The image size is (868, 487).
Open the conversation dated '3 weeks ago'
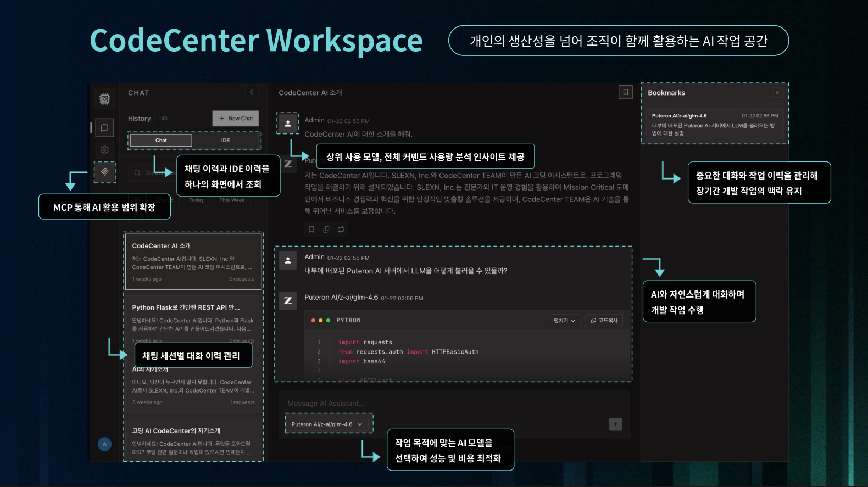coord(193,385)
